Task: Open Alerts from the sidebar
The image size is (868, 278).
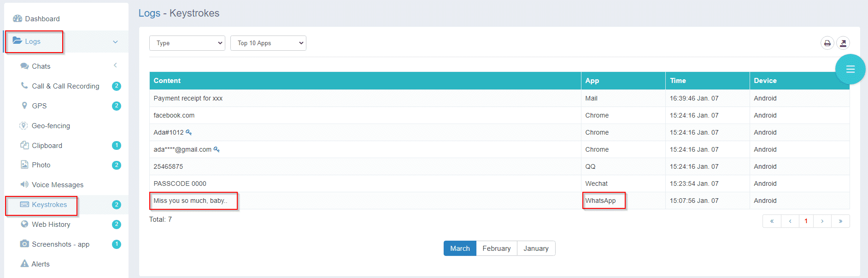Action: 40,264
